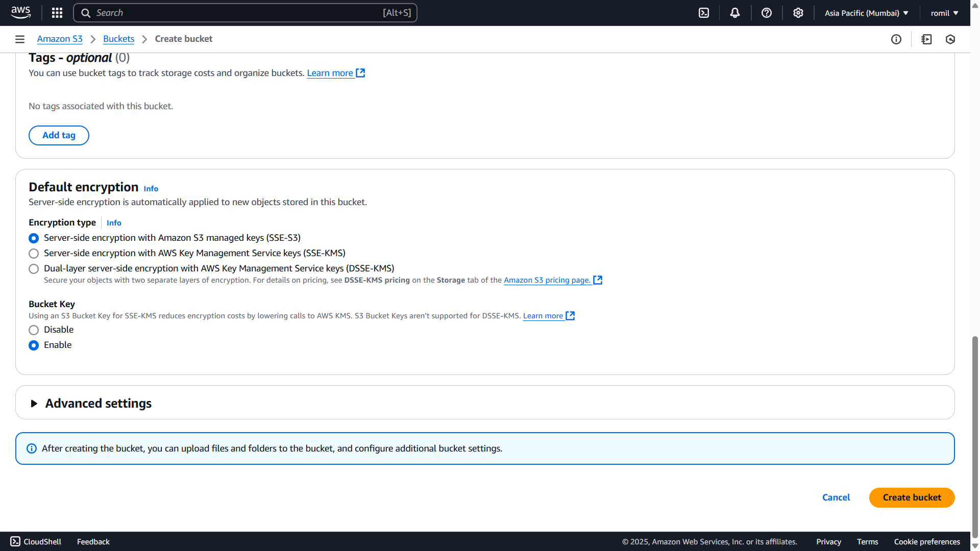Open Privacy link in the footer
Viewport: 980px width, 551px height.
pyautogui.click(x=828, y=541)
